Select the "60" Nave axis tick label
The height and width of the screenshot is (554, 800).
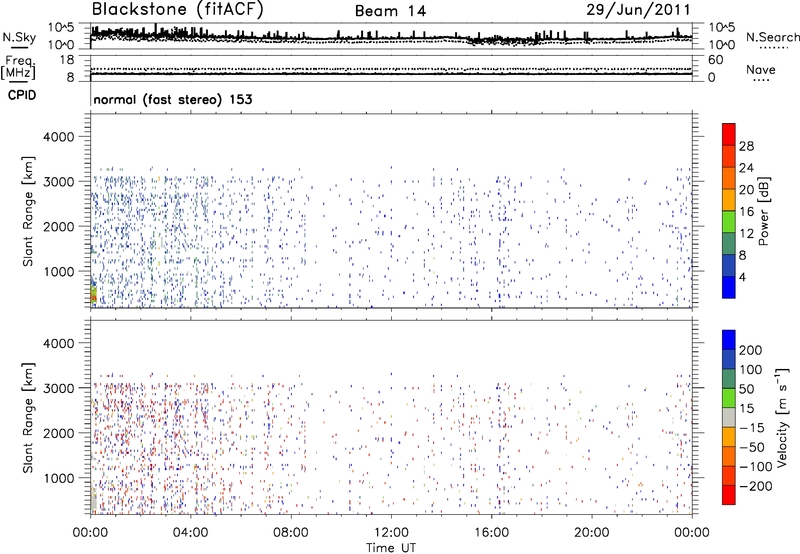[715, 60]
